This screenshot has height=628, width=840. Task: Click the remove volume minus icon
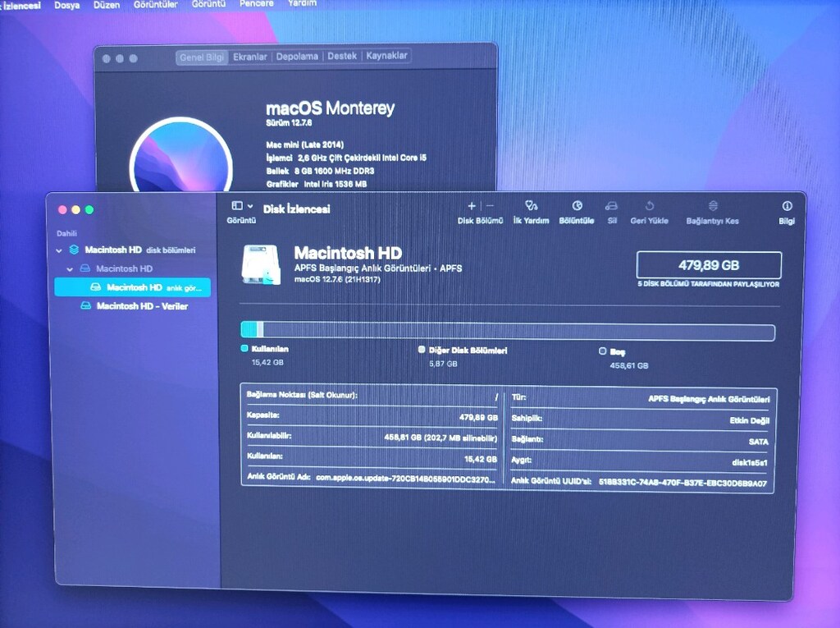490,206
